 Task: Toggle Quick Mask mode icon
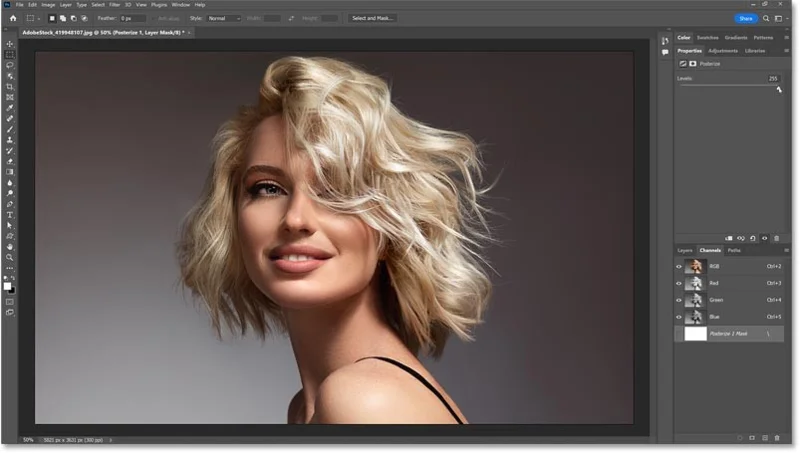(10, 302)
